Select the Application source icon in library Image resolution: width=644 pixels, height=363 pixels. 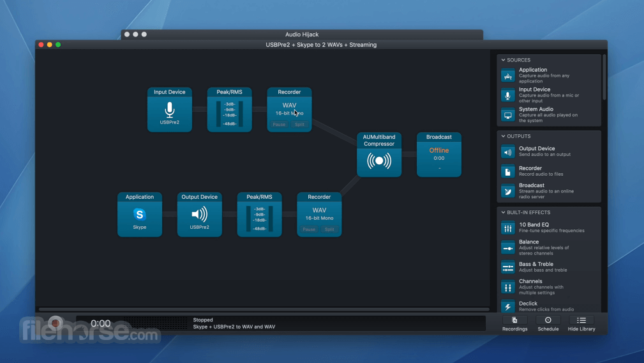[507, 75]
